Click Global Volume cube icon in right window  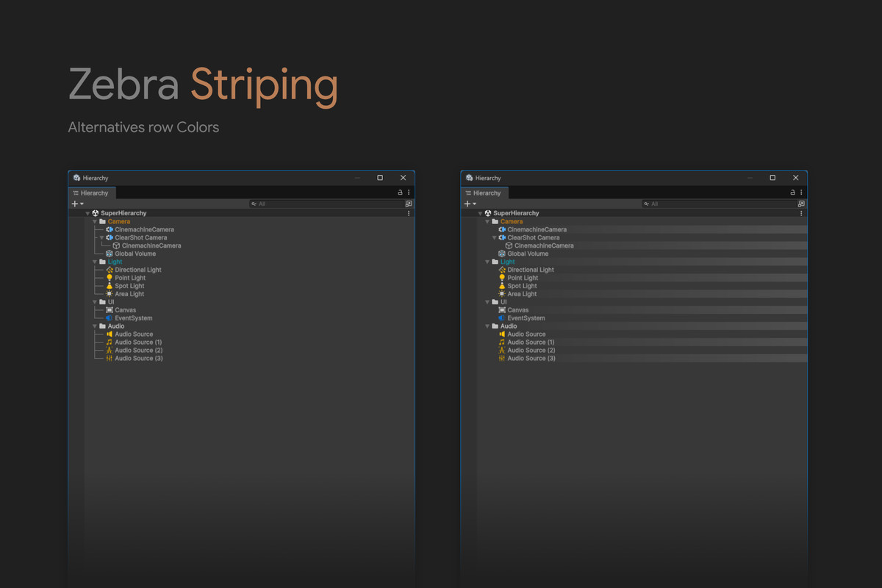pyautogui.click(x=502, y=254)
